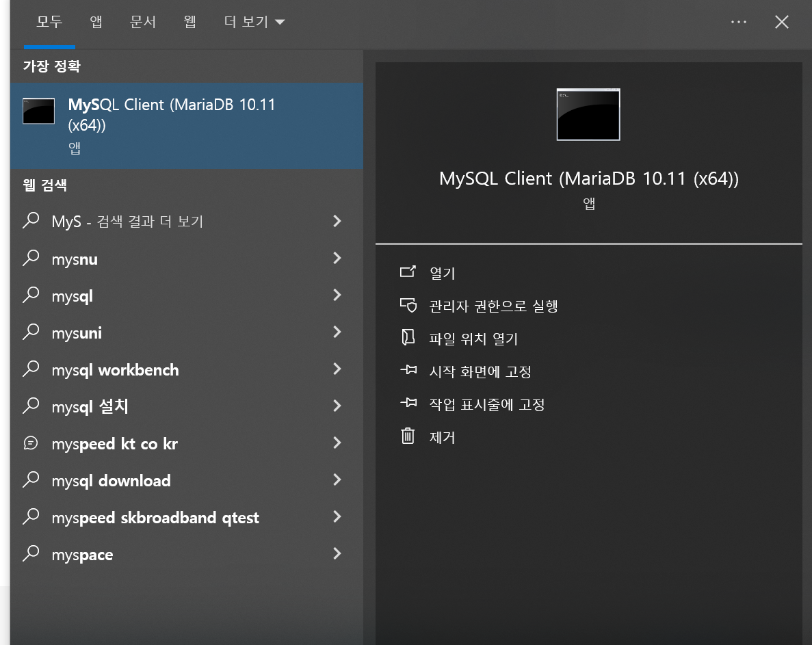
Task: Click the search icon beside myspace
Action: point(31,553)
